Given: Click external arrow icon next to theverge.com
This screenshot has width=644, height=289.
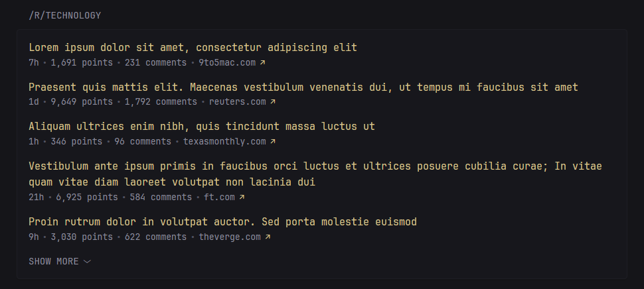Looking at the screenshot, I should click(x=268, y=237).
